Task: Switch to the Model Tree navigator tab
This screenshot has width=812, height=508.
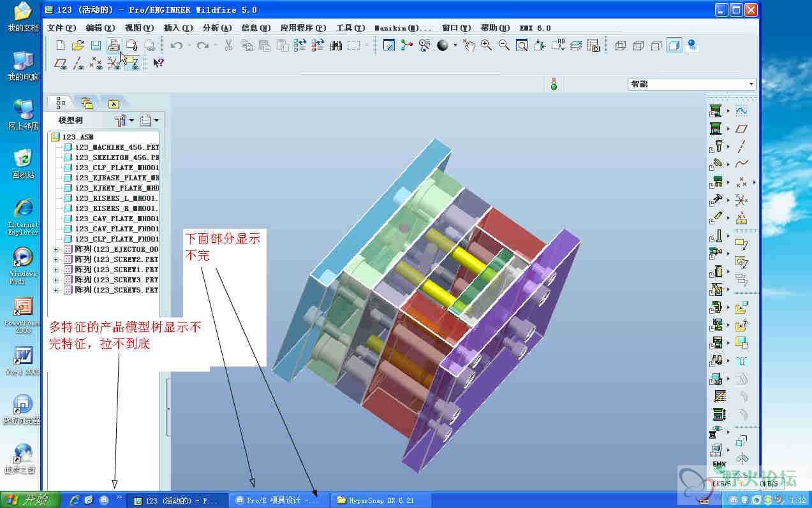Action: click(x=61, y=102)
